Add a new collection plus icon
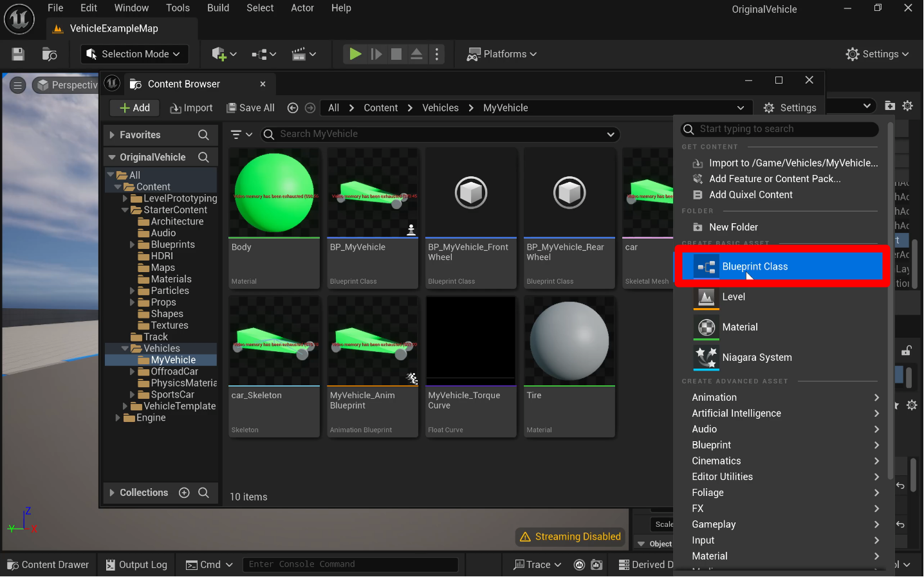The width and height of the screenshot is (924, 577). 184,493
